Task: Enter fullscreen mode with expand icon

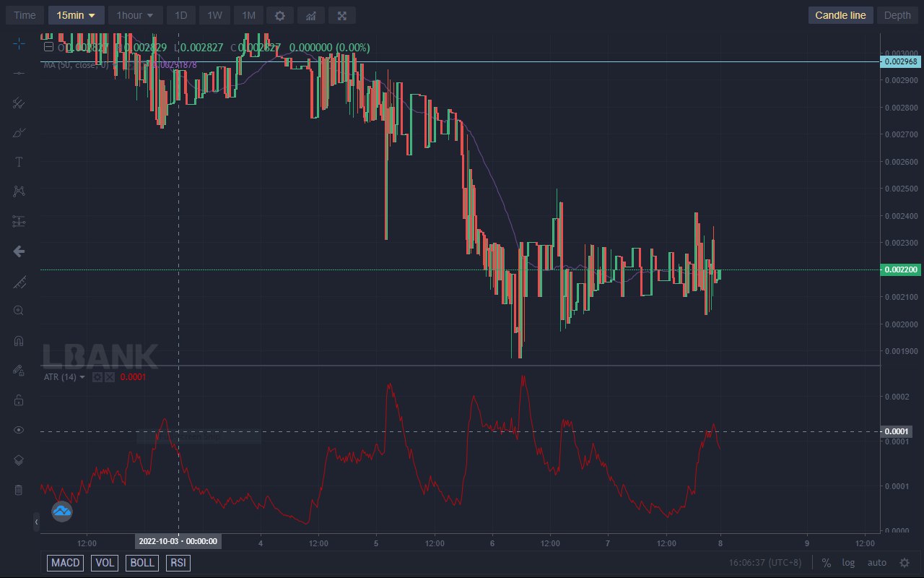Action: tap(341, 15)
